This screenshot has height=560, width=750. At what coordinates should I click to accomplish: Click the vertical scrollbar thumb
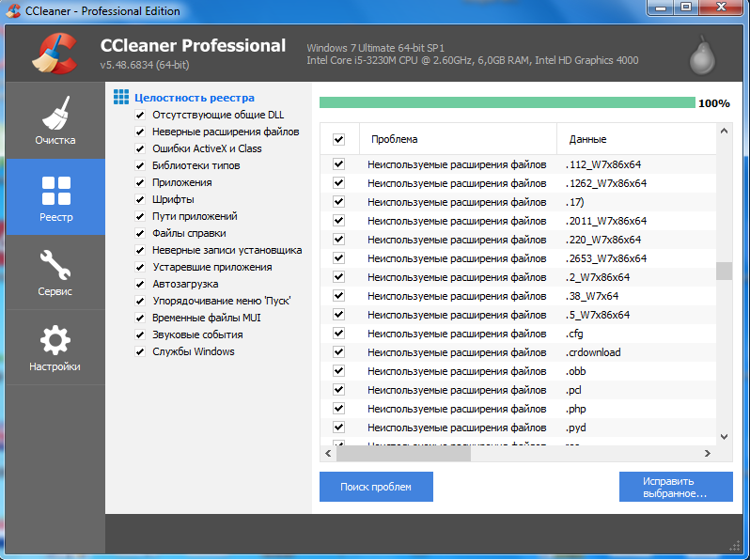tap(725, 271)
